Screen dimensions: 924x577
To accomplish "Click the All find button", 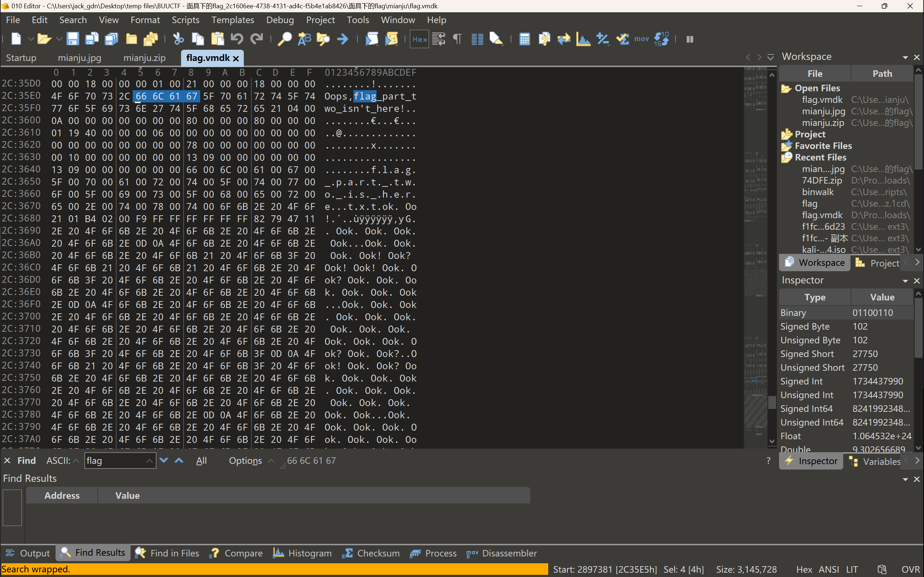I will click(201, 461).
